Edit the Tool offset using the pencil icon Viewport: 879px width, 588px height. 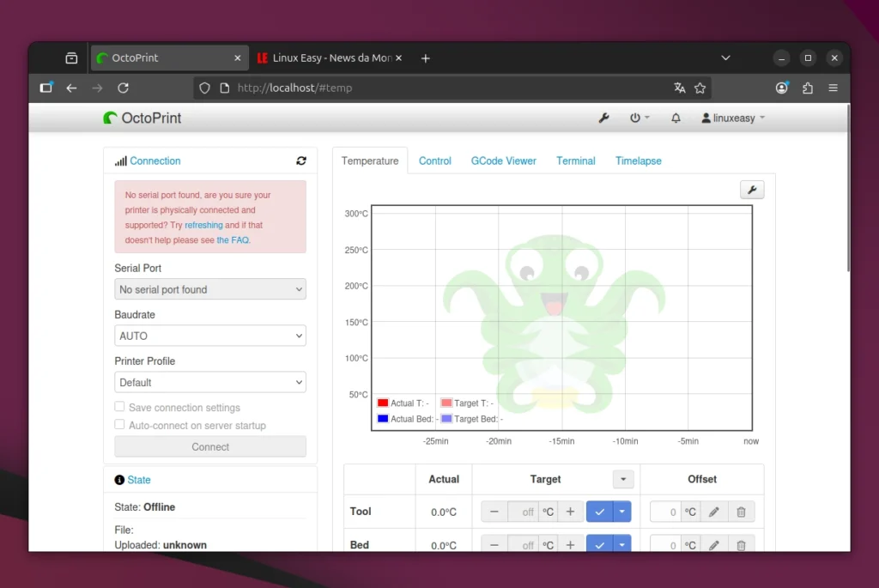click(x=715, y=512)
